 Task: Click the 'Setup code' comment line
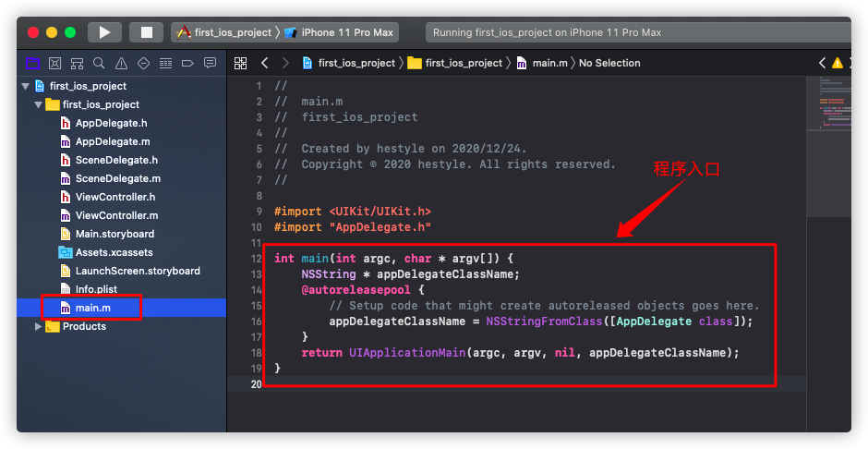pos(545,306)
